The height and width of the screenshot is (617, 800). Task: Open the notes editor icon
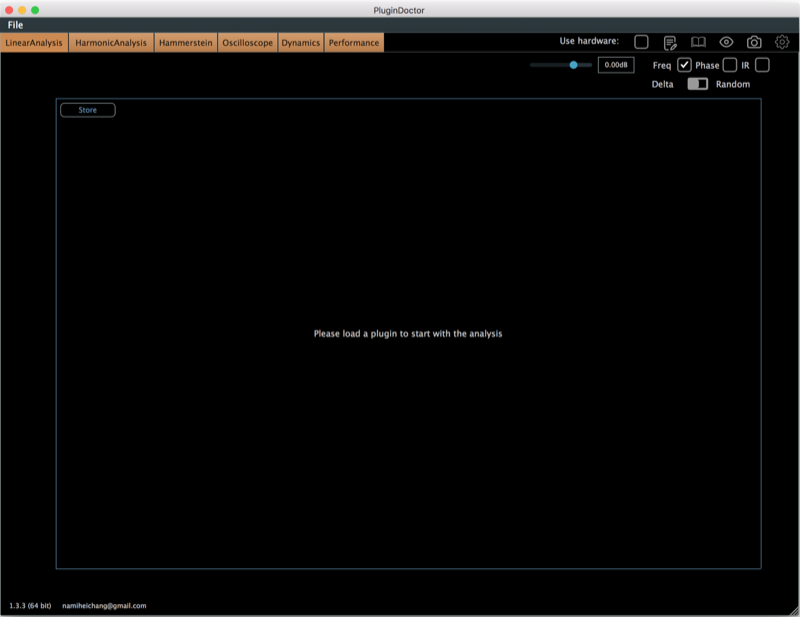click(670, 42)
